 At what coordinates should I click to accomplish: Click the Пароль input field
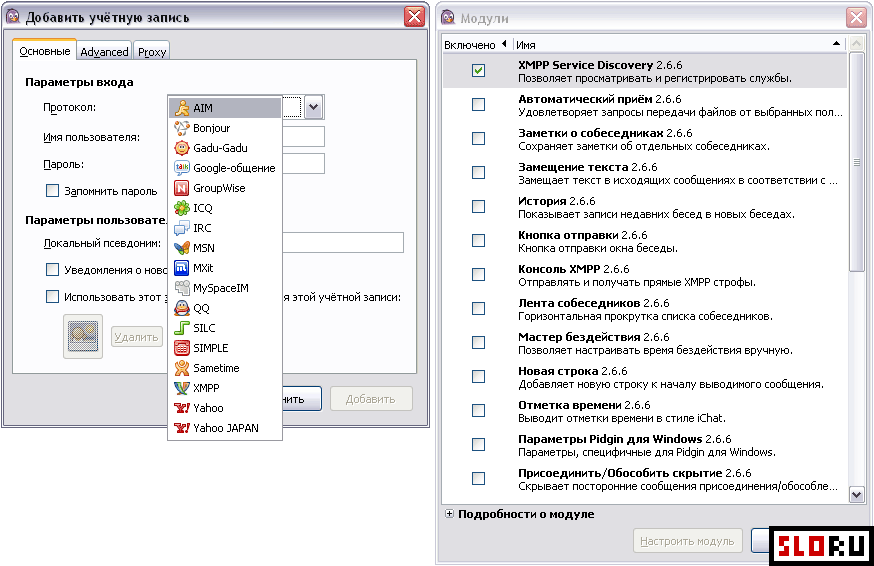coord(303,163)
